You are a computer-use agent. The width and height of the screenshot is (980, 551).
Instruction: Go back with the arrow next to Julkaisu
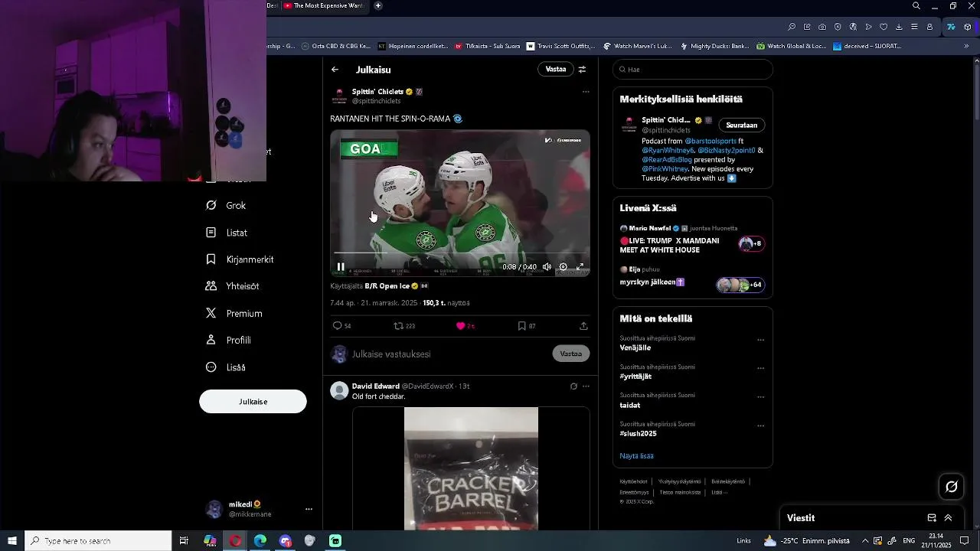335,70
